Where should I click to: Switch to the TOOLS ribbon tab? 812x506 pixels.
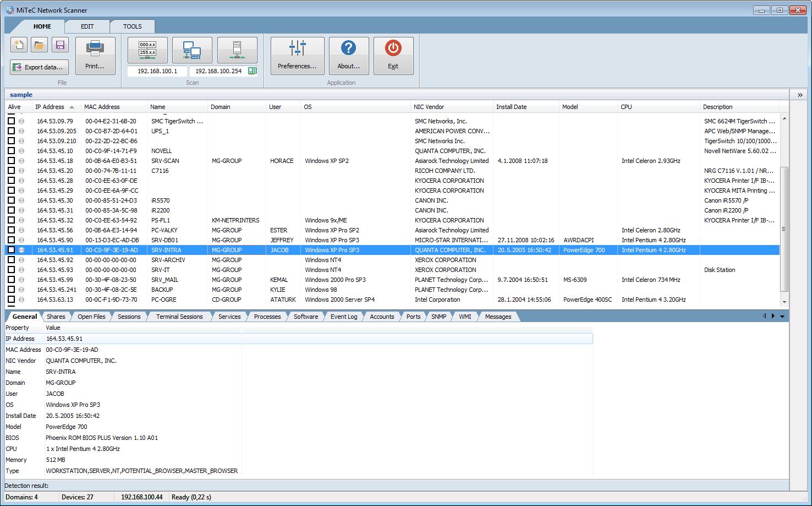[x=132, y=26]
